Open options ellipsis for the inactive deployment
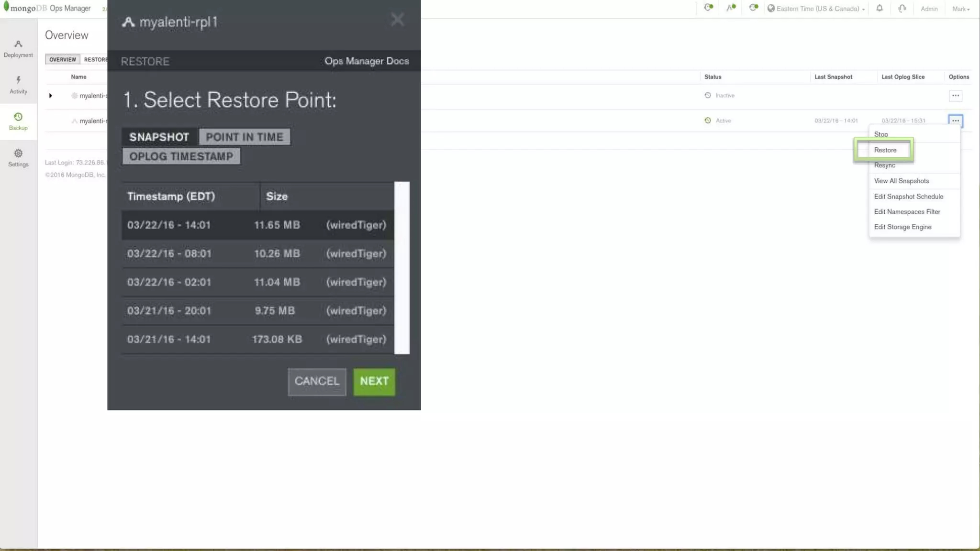Image resolution: width=980 pixels, height=551 pixels. pyautogui.click(x=955, y=96)
